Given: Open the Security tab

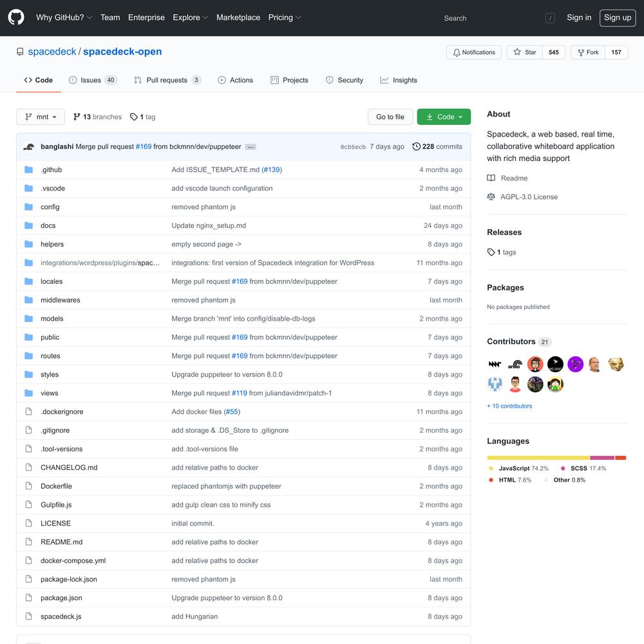Looking at the screenshot, I should pyautogui.click(x=344, y=80).
